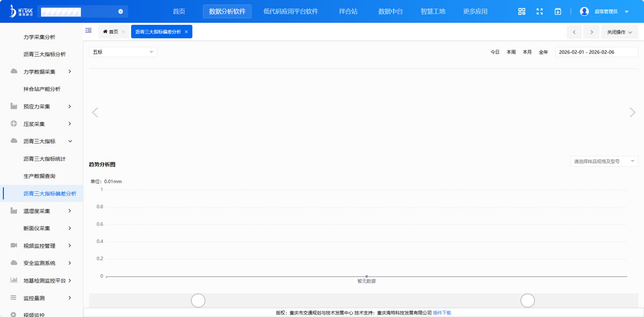Screen dimensions: 644x317
Task: Close the 沥青三大指标偏差分析 tab
Action: pos(186,32)
